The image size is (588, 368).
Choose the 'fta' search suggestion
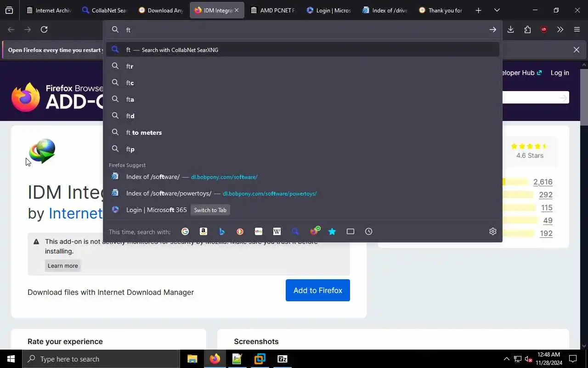pyautogui.click(x=303, y=99)
